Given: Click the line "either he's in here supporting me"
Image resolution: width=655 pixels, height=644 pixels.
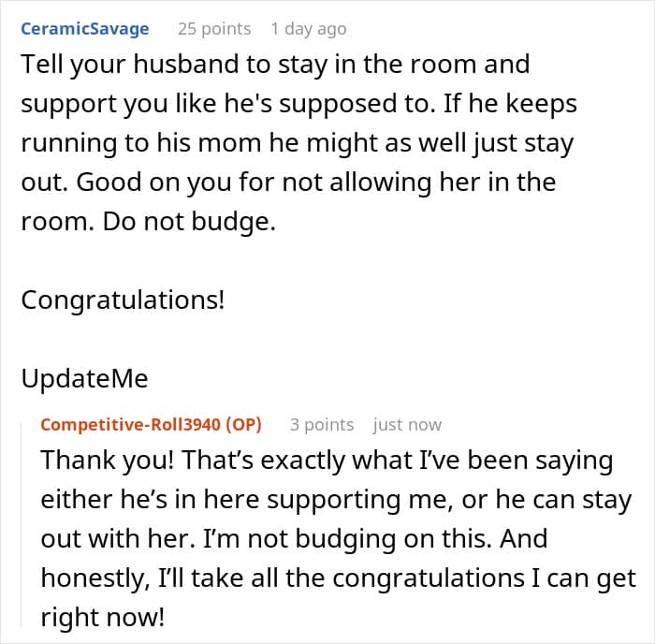Looking at the screenshot, I should click(x=336, y=500).
